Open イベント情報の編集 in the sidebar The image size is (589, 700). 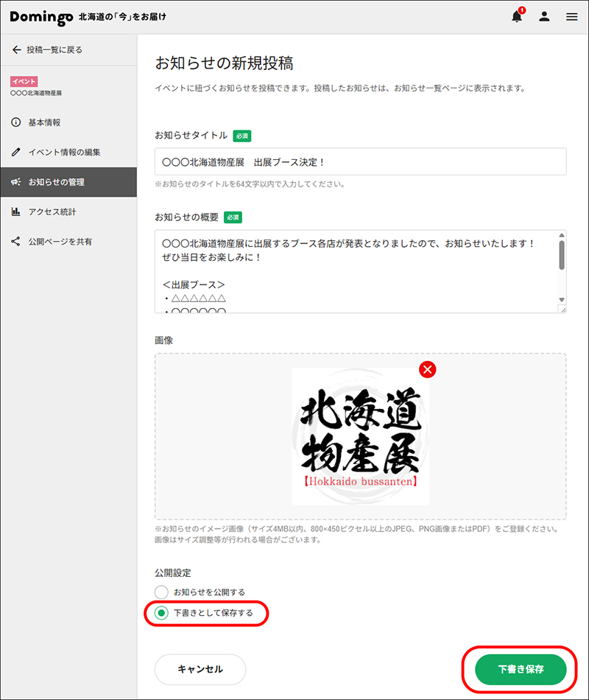(68, 152)
